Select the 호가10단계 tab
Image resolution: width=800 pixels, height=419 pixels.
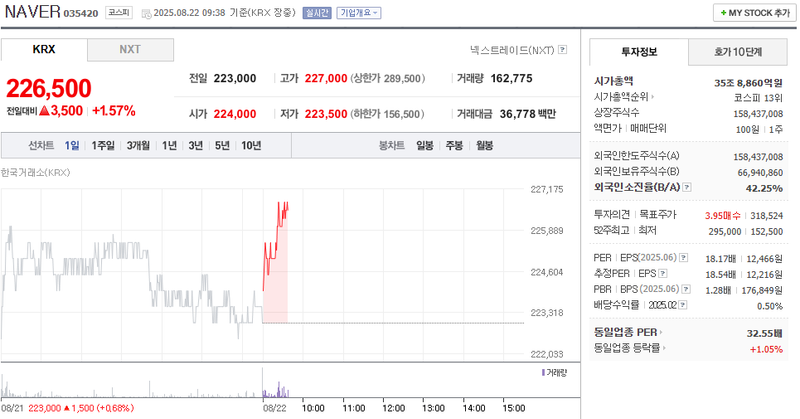[738, 52]
